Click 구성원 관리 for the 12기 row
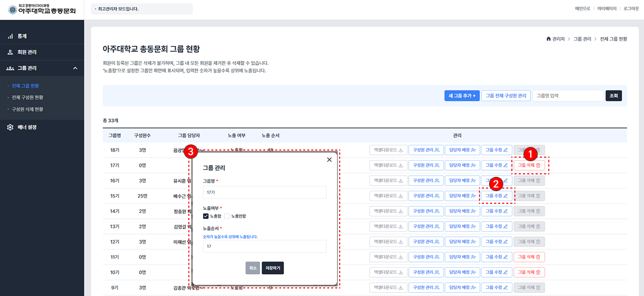The width and height of the screenshot is (644, 296). click(426, 242)
